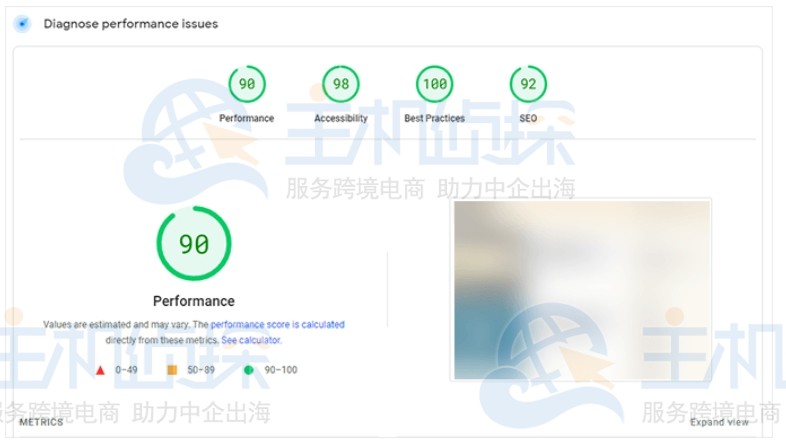Click the green circle 90–100 legend icon
The width and height of the screenshot is (786, 445).
248,370
